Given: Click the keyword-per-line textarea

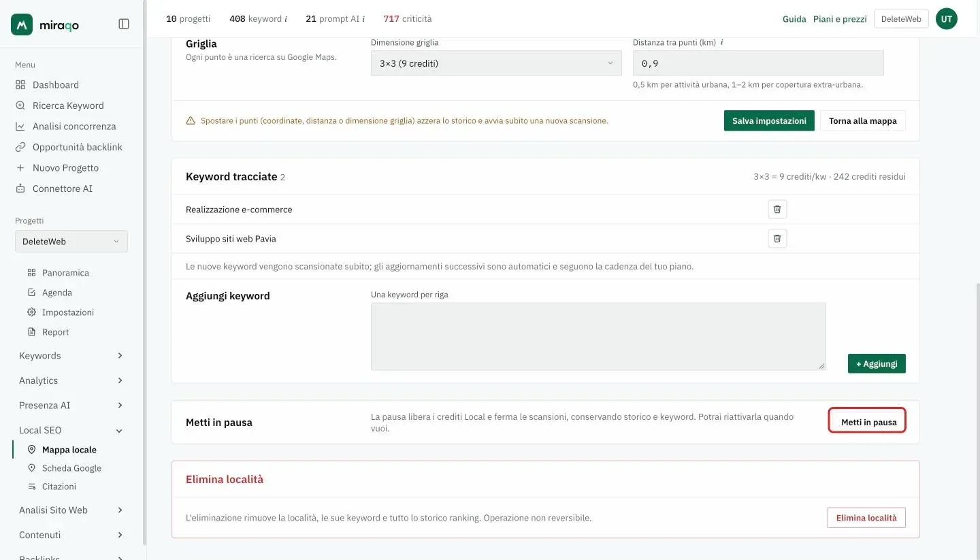Looking at the screenshot, I should point(598,336).
